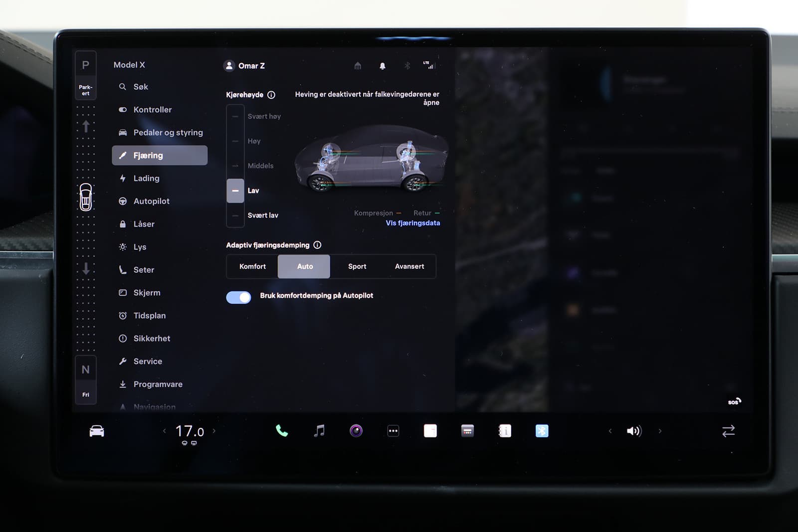The image size is (798, 532).
Task: Select Neutral gear labelled Fri
Action: (86, 380)
